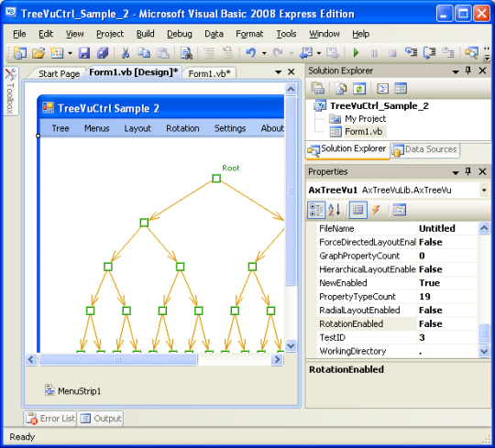Undo the last action
This screenshot has width=495, height=448.
[250, 53]
